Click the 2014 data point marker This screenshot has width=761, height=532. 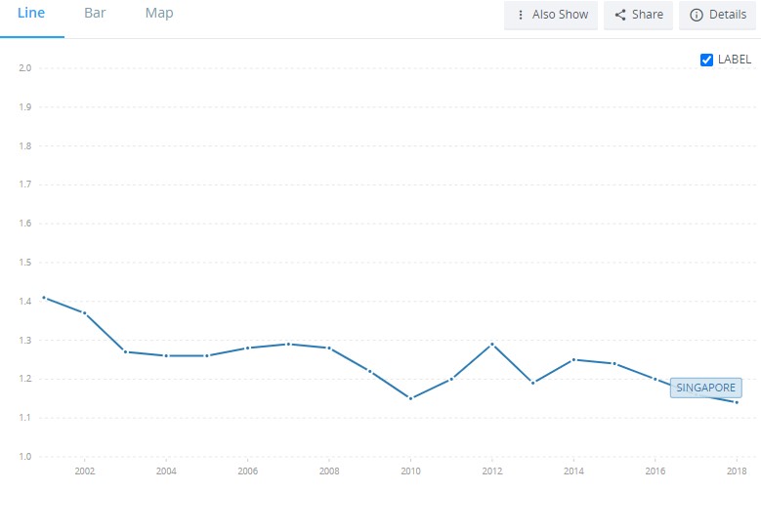tap(573, 359)
